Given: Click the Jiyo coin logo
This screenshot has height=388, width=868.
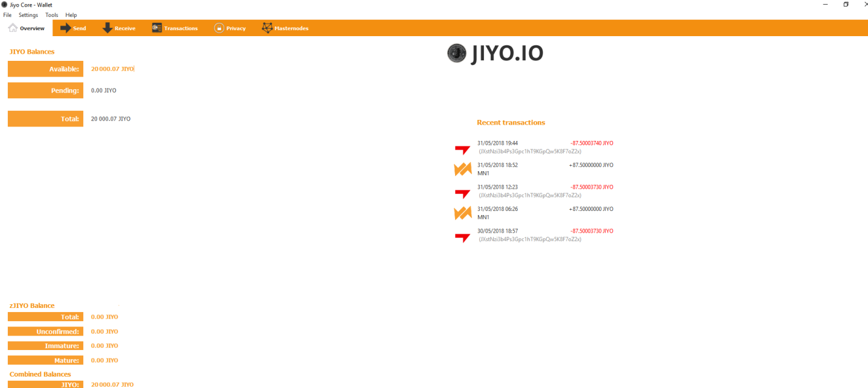Looking at the screenshot, I should point(457,54).
